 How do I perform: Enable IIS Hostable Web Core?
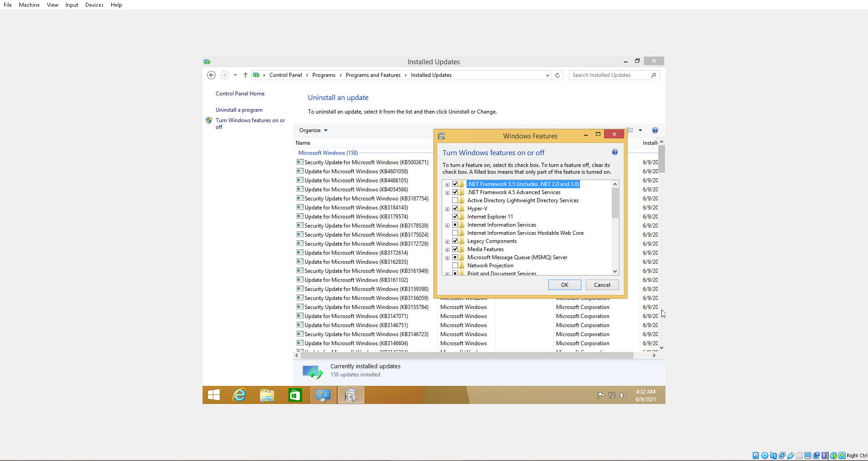455,233
